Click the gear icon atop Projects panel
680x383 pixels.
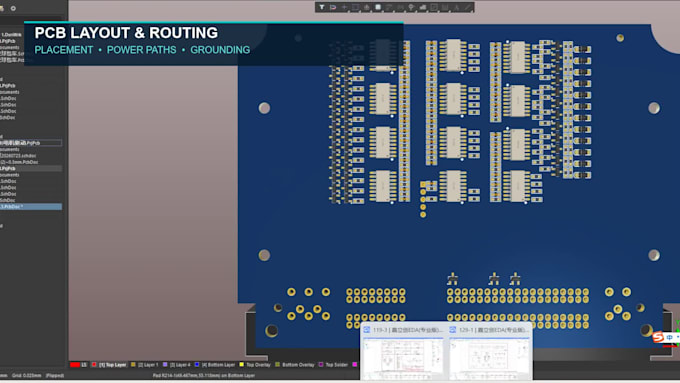pos(13,8)
